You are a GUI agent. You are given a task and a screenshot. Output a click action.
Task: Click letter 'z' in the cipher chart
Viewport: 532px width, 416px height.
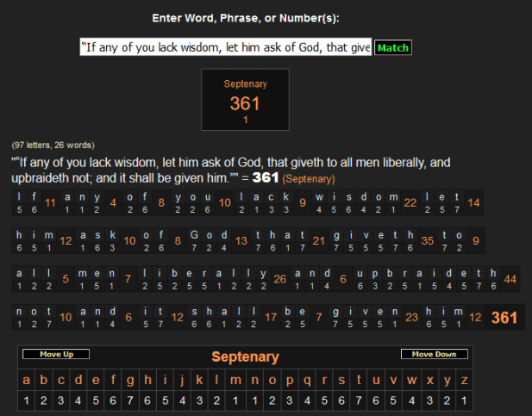point(466,380)
